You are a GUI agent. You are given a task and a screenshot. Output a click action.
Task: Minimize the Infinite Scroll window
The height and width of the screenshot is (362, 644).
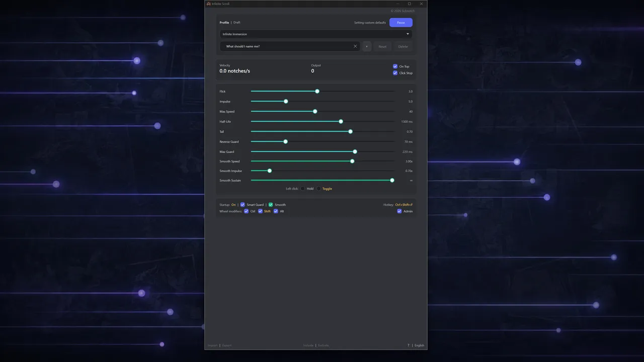pos(397,4)
